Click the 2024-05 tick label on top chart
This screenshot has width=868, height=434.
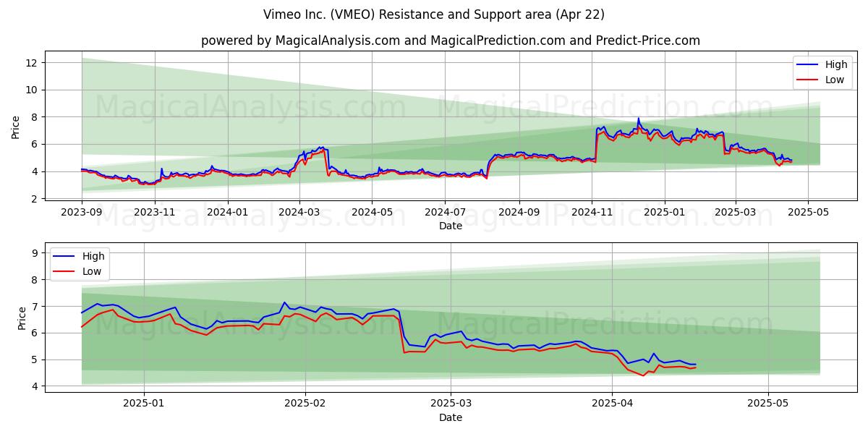(x=372, y=212)
